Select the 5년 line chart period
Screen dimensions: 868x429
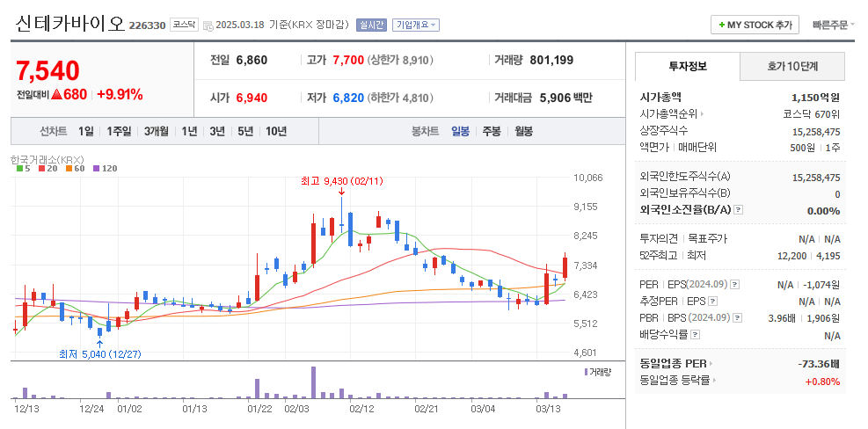(x=245, y=131)
